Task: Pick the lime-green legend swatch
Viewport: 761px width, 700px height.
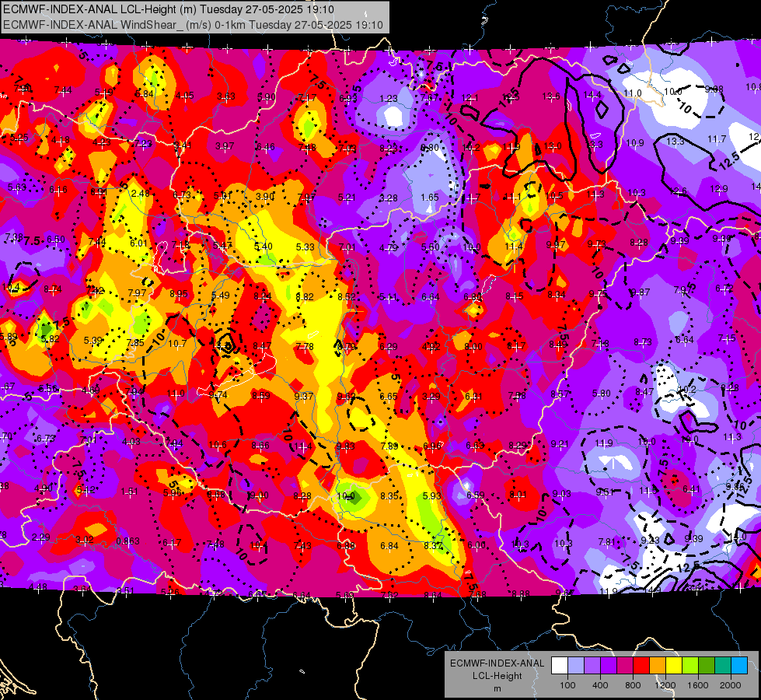Action: (x=690, y=666)
